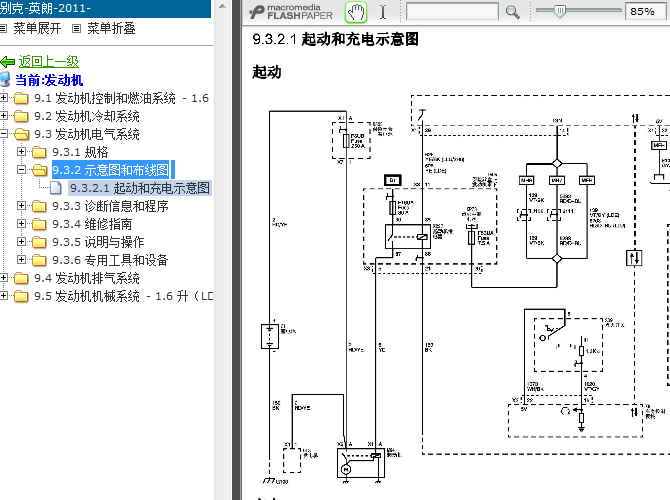The width and height of the screenshot is (670, 500).
Task: Open 9.3.5 说明与操作 entry
Action: (x=98, y=242)
